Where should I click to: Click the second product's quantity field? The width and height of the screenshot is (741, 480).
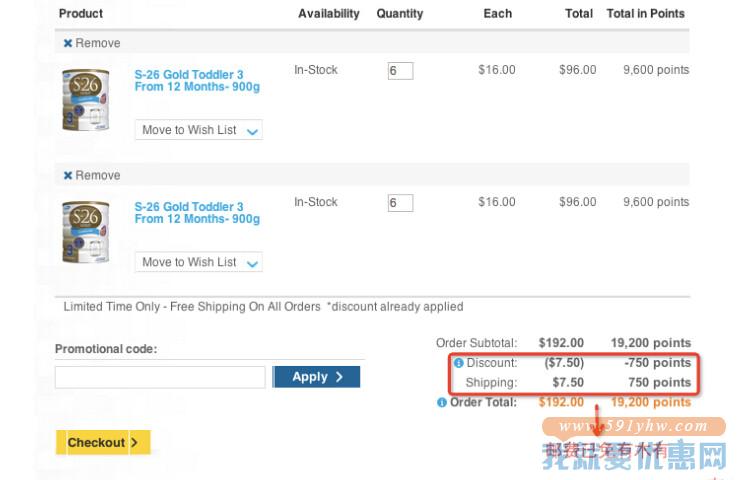click(400, 203)
